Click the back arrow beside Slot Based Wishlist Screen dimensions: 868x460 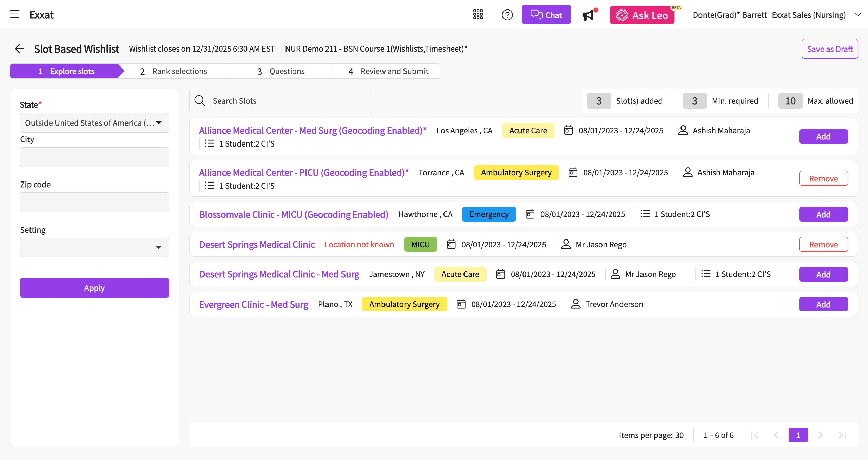[x=20, y=49]
